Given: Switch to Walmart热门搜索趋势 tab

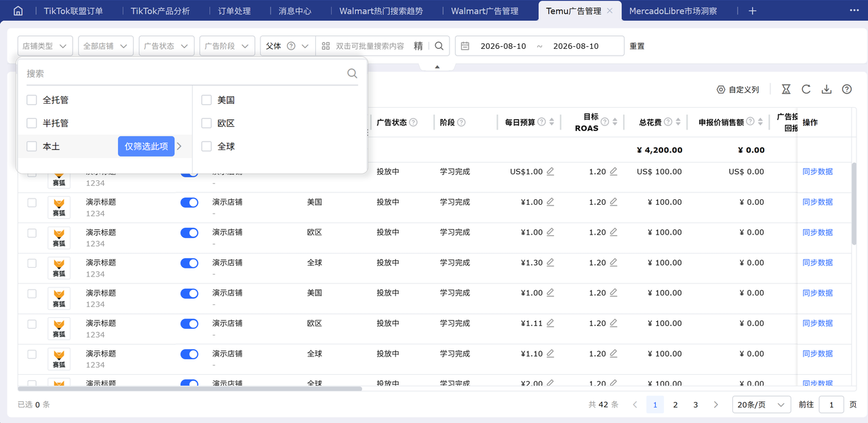Looking at the screenshot, I should tap(380, 11).
